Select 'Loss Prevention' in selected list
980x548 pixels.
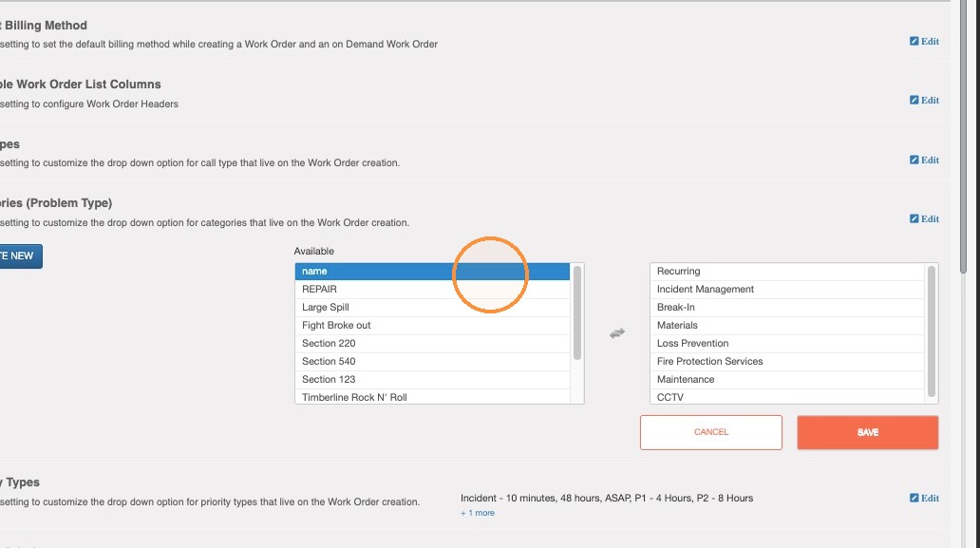[x=787, y=344]
